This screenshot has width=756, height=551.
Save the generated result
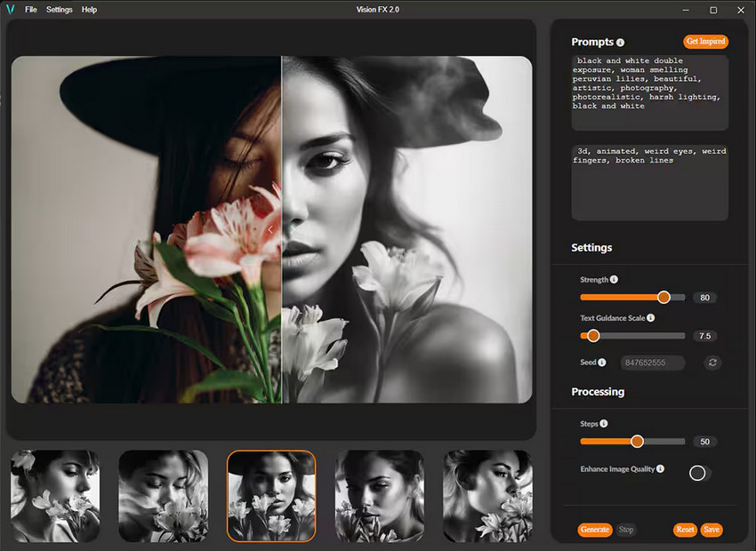(712, 530)
